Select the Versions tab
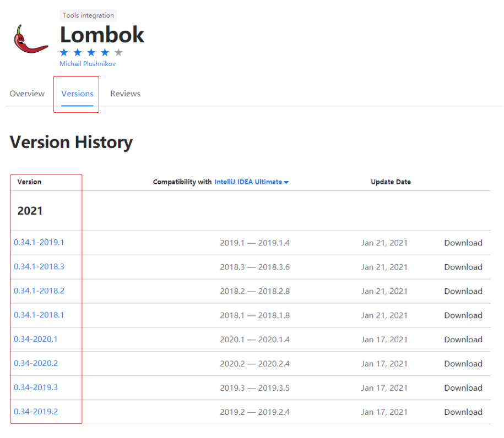Viewport: 504px width, 438px height. [77, 94]
